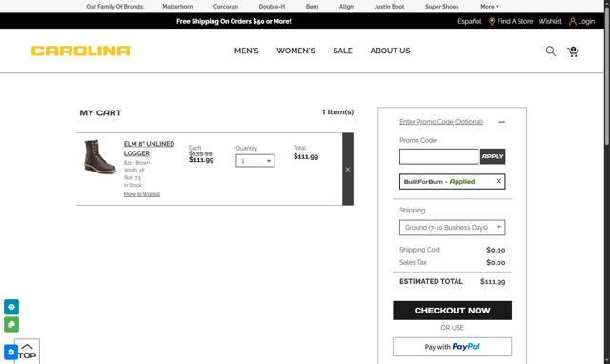Open the MEN'S menu
610x364 pixels.
pyautogui.click(x=246, y=51)
